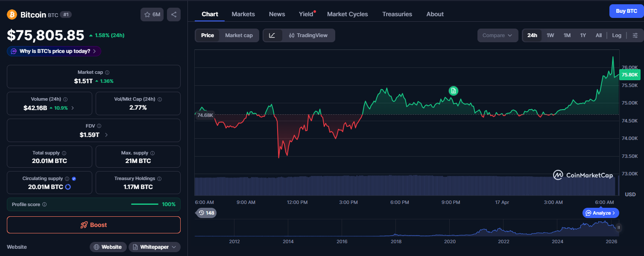Open info icon beside Profile score
Viewport: 644px width, 256px height.
44,204
